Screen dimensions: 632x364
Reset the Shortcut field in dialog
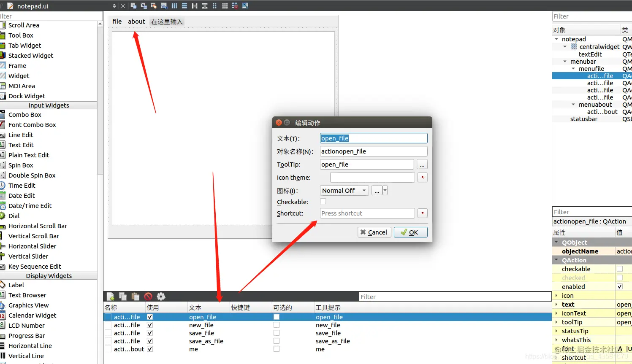click(x=422, y=213)
